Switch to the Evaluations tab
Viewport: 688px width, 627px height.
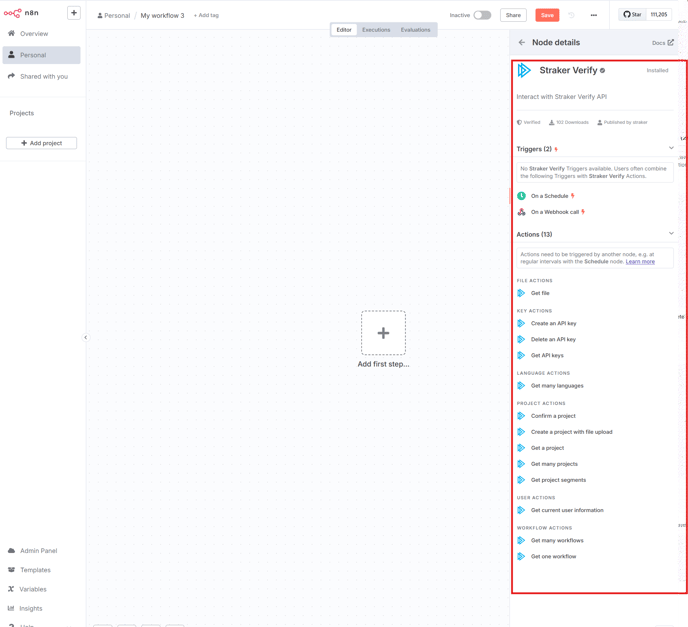pos(415,30)
